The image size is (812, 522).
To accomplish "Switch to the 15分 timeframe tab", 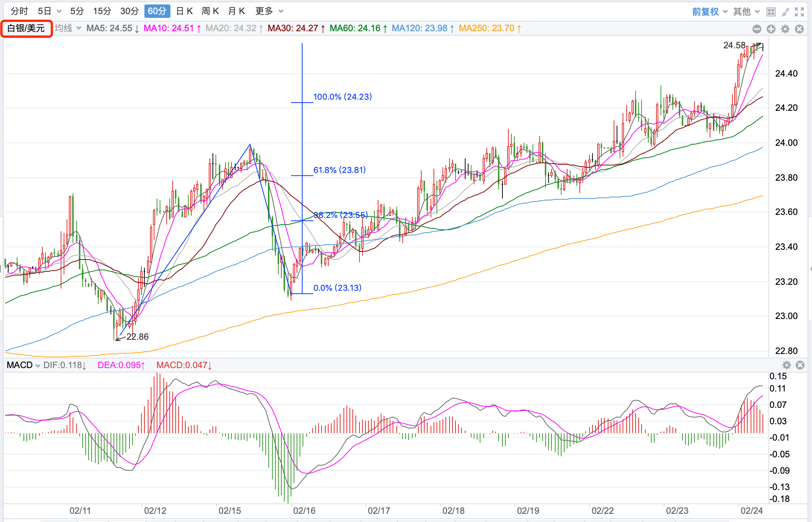I will [x=102, y=11].
